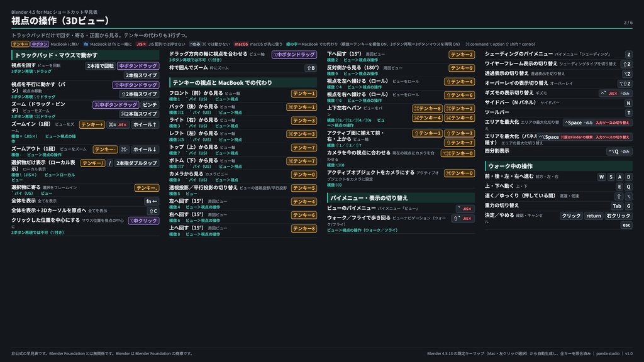Click the ⌥⌘テンキー0 badge for カメラ合わせ
Screen dimensions: 644x362
click(458, 153)
